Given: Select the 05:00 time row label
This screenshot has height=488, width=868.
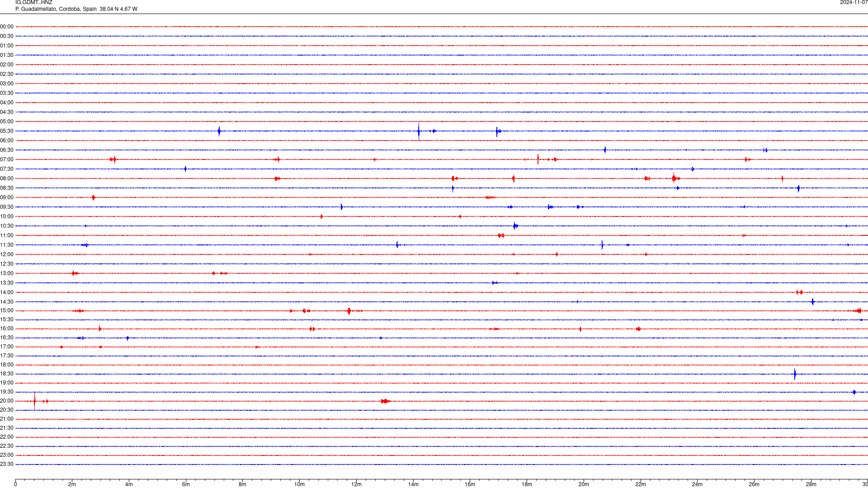Looking at the screenshot, I should coord(7,122).
